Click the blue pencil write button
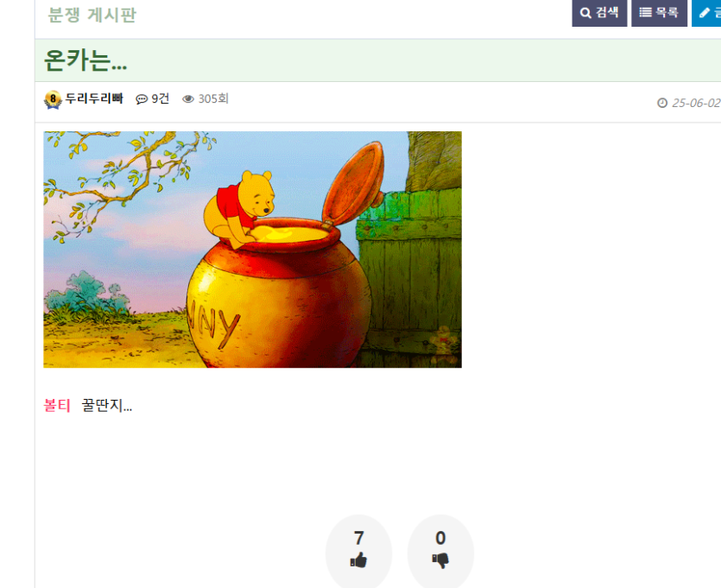Screen dimensions: 721x588 click(706, 13)
